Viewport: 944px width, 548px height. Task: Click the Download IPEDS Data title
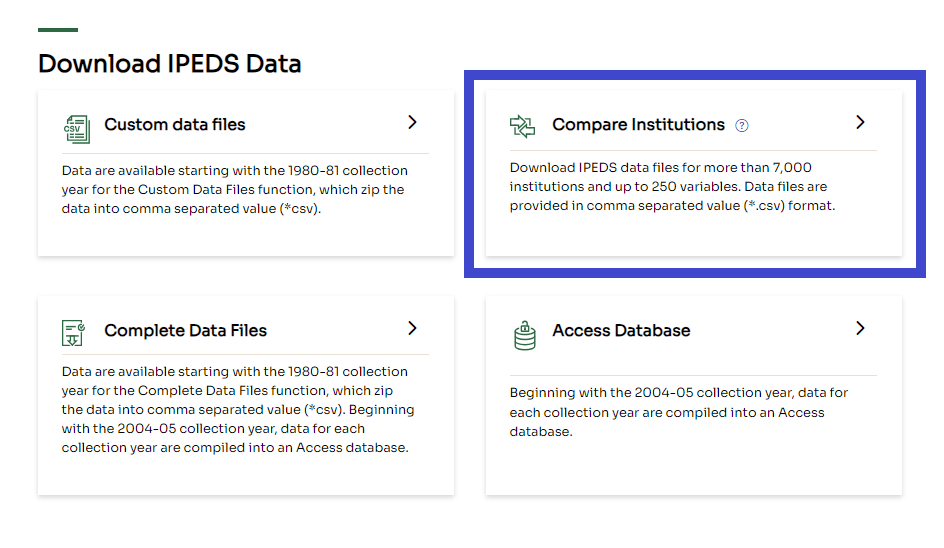pos(170,64)
